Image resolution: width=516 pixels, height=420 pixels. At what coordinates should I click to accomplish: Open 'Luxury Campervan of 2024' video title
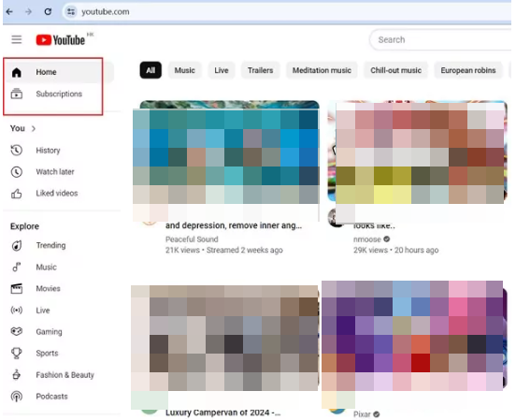pos(222,413)
